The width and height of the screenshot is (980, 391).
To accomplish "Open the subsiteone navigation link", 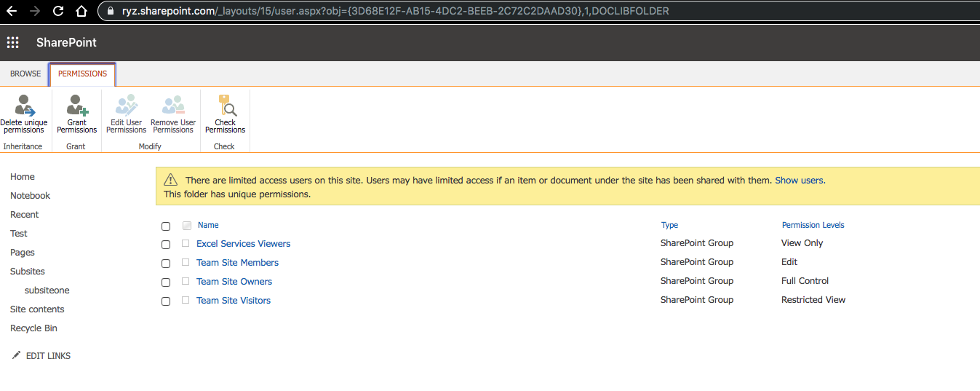I will tap(47, 291).
